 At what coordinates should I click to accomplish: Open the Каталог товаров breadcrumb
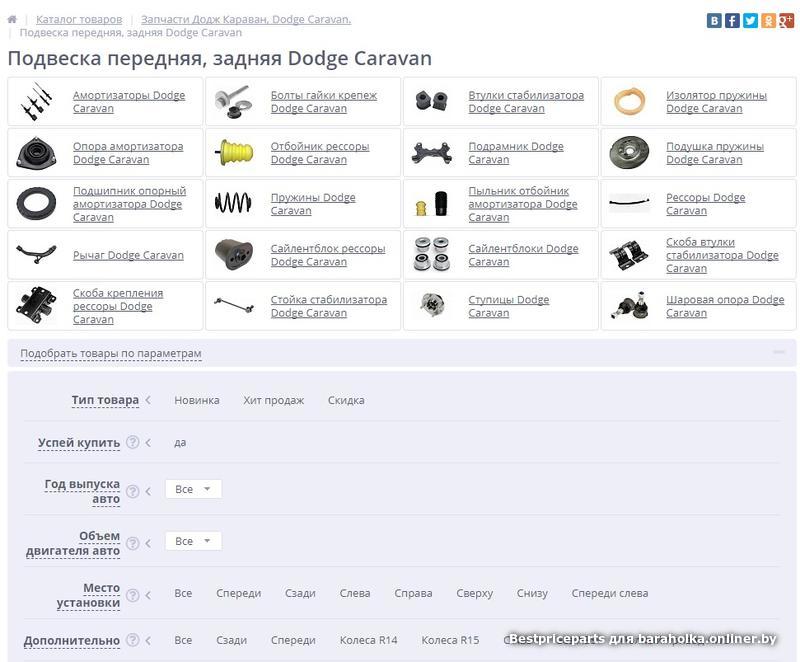tap(79, 19)
